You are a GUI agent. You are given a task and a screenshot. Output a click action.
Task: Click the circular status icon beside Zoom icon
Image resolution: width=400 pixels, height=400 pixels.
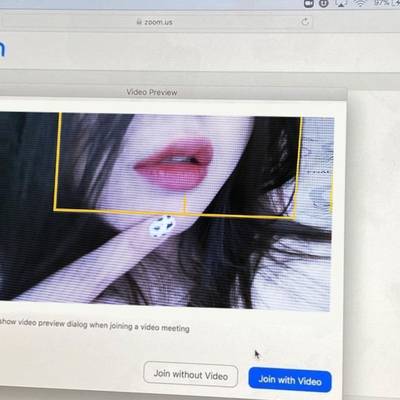pyautogui.click(x=324, y=4)
